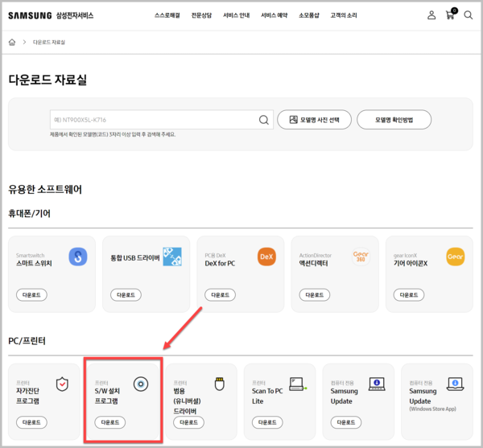Click the 휴대폰/기어 section heading
The width and height of the screenshot is (483, 448).
tap(29, 213)
